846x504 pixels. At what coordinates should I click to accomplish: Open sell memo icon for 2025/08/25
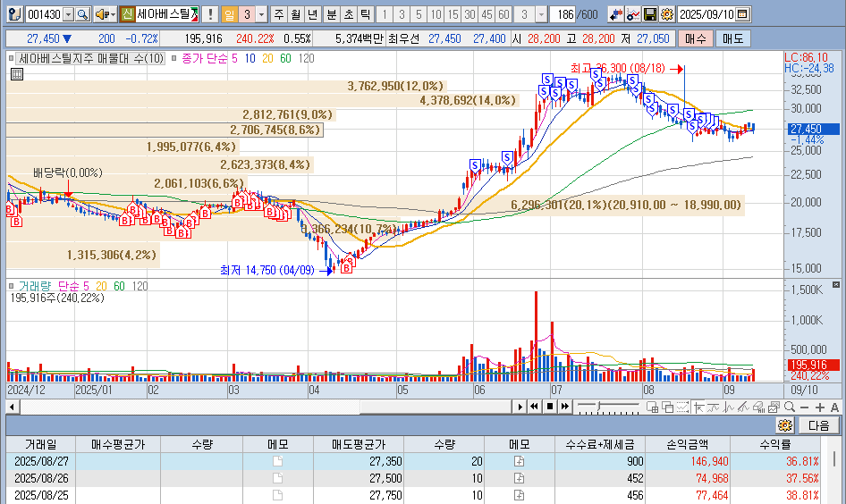click(519, 495)
